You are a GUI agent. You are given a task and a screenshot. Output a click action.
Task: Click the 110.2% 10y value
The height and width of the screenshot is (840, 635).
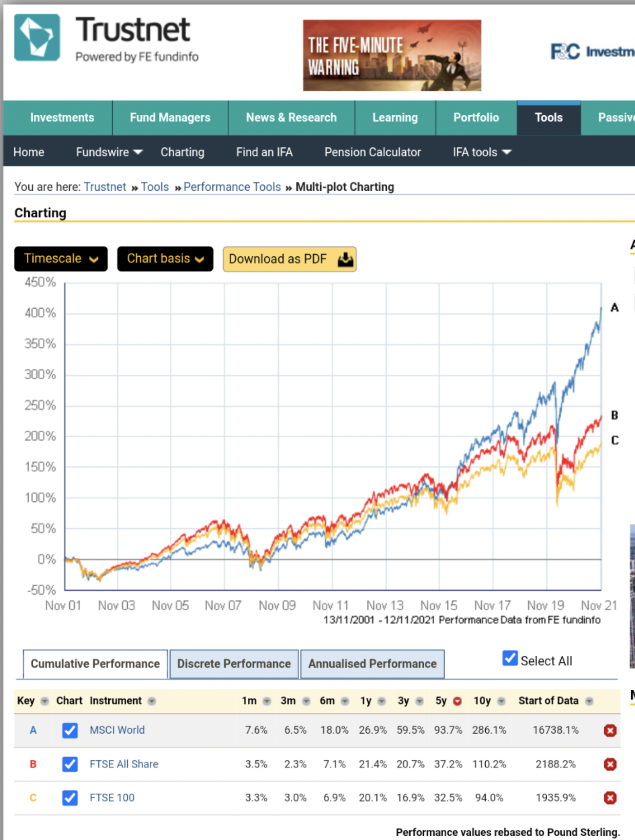489,764
